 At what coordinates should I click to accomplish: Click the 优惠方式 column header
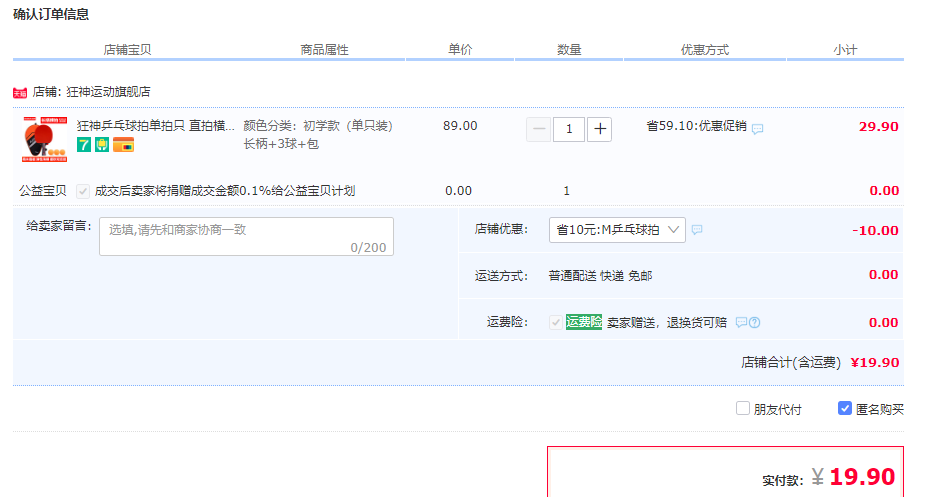[x=705, y=50]
